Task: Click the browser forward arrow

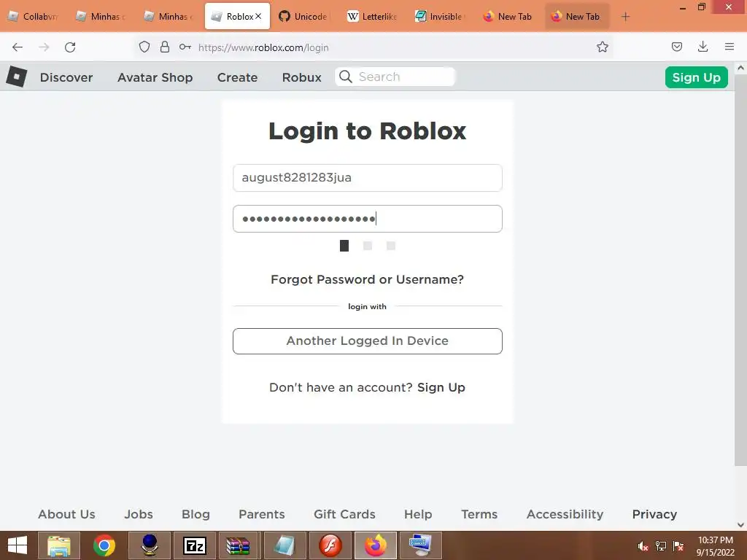Action: (44, 47)
